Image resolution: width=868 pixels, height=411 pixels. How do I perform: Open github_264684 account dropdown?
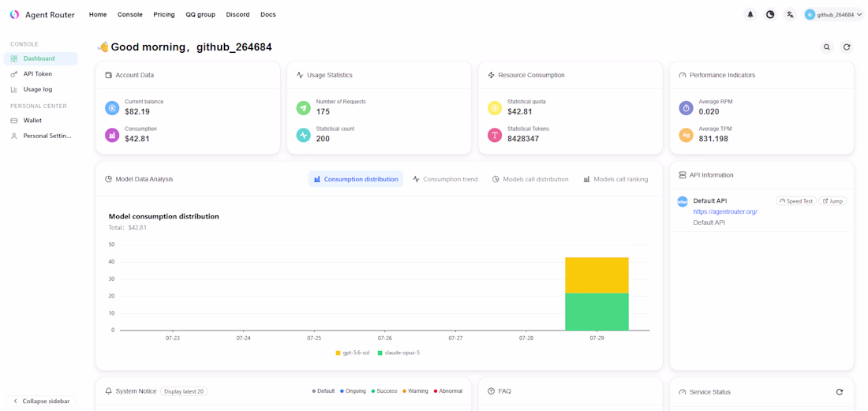832,15
